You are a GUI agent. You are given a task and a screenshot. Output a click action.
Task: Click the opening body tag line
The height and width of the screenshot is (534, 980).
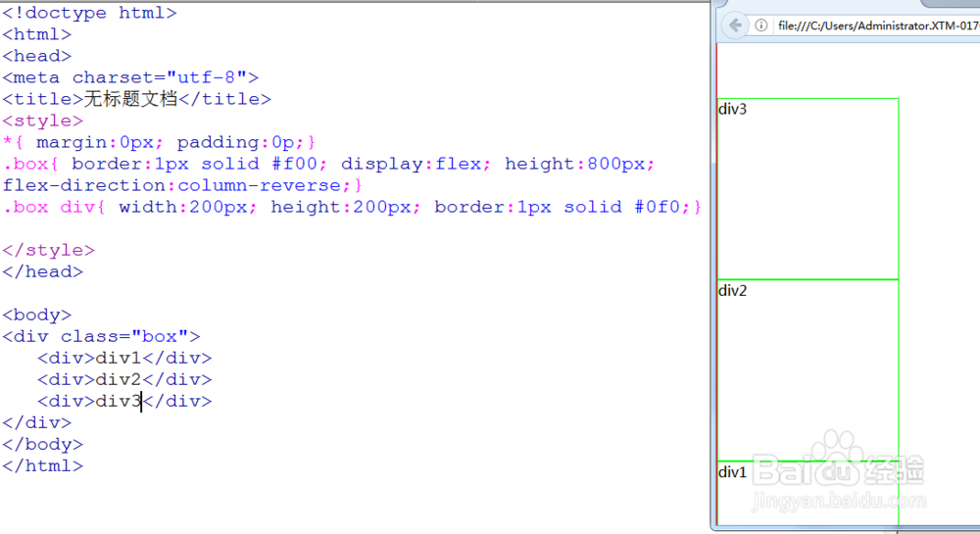coord(37,315)
